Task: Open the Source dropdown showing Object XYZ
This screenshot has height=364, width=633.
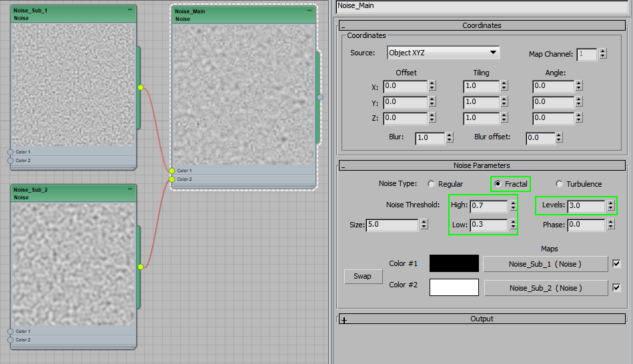Action: click(x=443, y=53)
